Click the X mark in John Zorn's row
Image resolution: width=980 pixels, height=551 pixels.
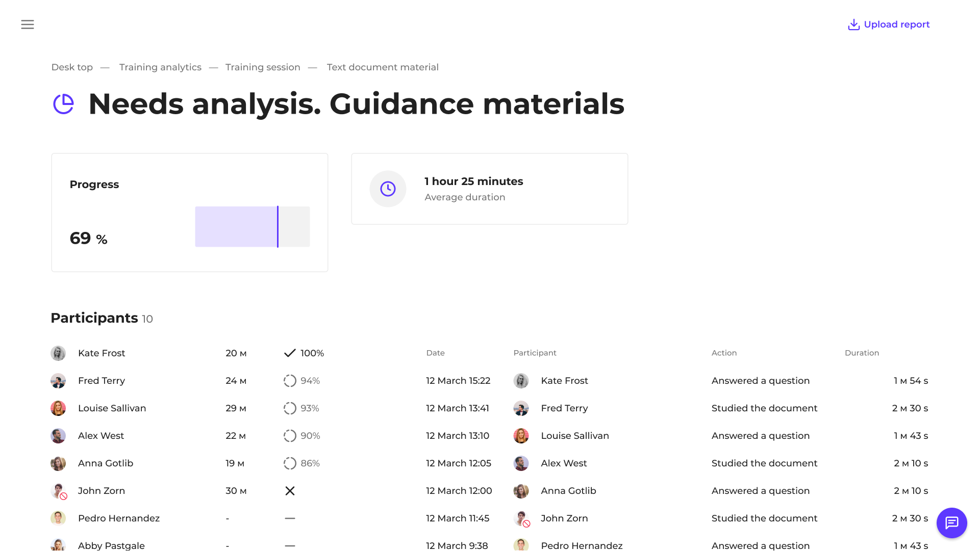click(290, 491)
